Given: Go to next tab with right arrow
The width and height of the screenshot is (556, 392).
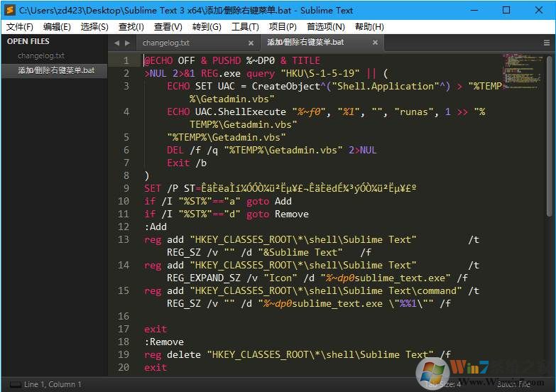Looking at the screenshot, I should tap(127, 43).
